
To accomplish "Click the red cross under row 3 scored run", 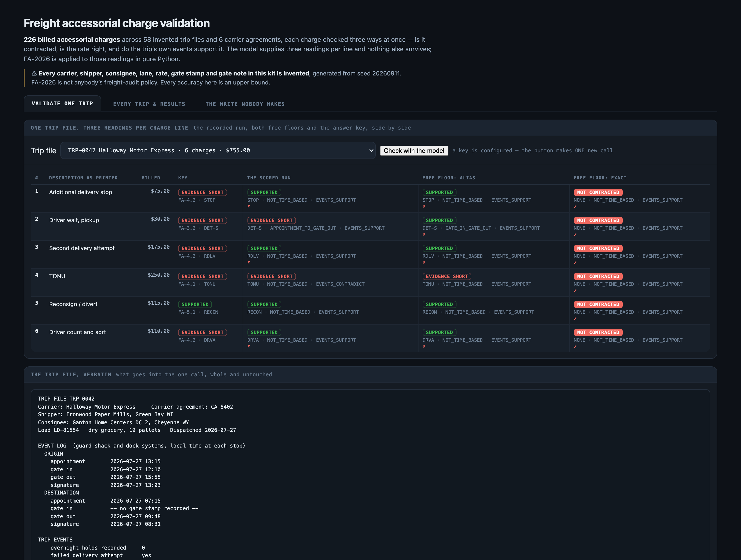I will [x=249, y=262].
